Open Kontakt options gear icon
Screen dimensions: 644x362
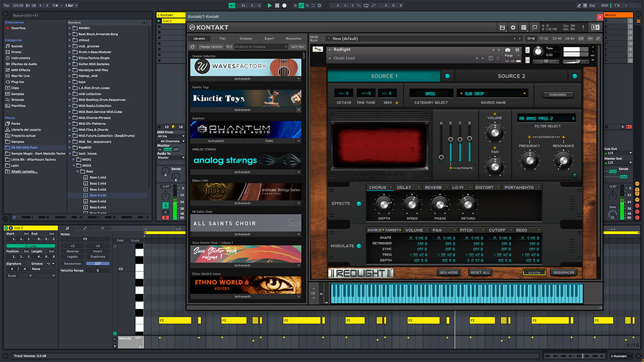513,27
